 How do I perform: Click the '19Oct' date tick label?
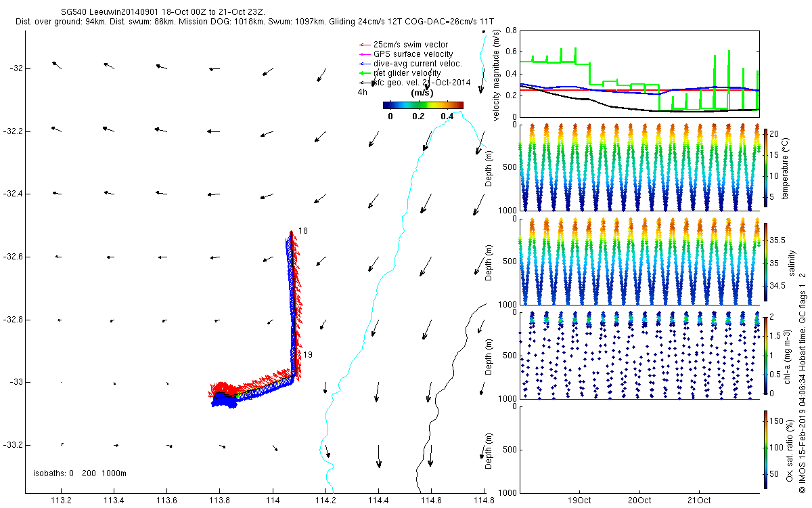(x=580, y=501)
